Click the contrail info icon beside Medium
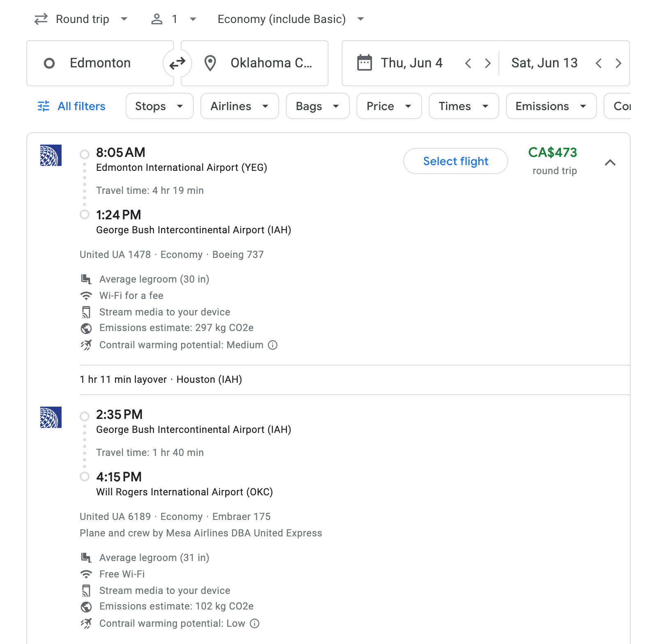The width and height of the screenshot is (657, 644). [273, 345]
